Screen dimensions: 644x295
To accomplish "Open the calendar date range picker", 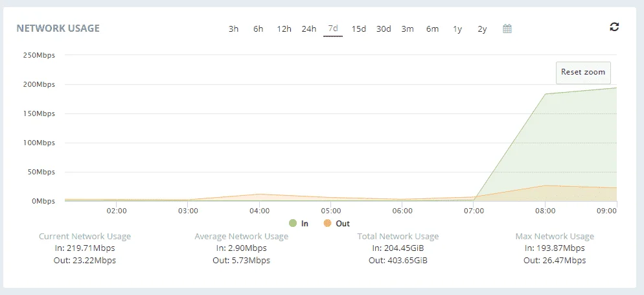I will click(507, 29).
